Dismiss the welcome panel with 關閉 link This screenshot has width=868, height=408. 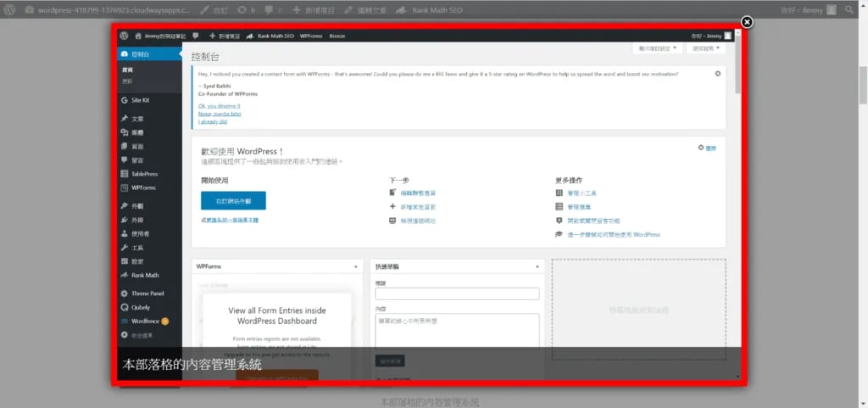click(708, 148)
